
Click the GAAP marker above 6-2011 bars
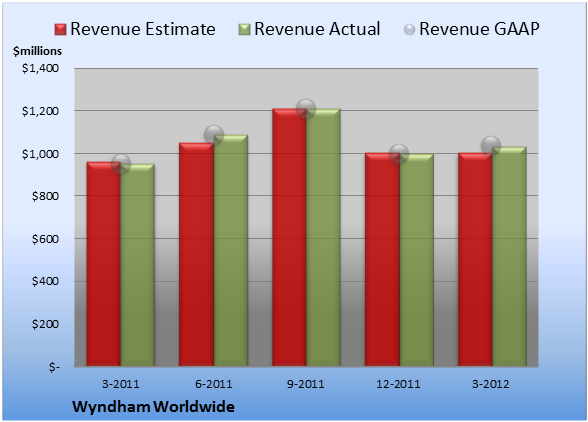[x=214, y=135]
